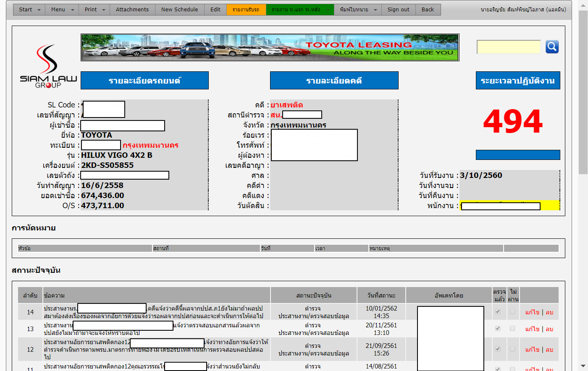Screen dimensions: 588x371
Task: Click the รายละเอียดรถยนต์ blue header button
Action: click(x=144, y=81)
